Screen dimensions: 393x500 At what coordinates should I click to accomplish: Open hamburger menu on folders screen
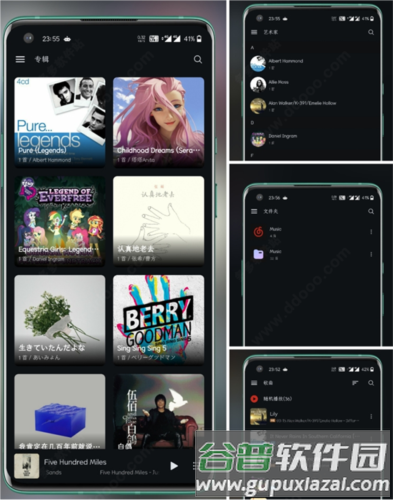click(254, 211)
